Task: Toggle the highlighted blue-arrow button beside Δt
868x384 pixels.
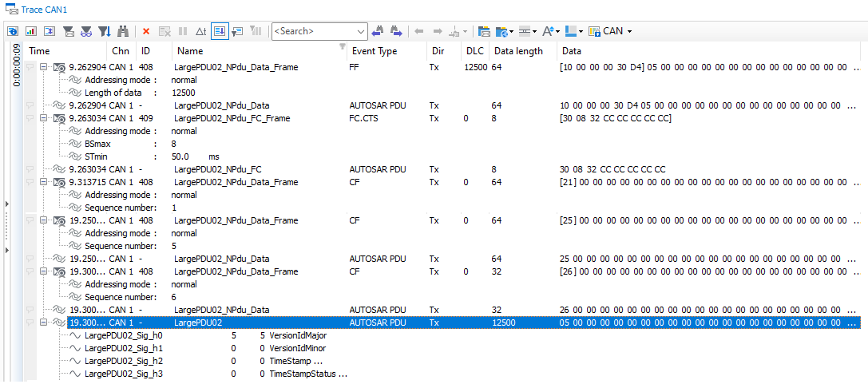Action: [x=220, y=32]
